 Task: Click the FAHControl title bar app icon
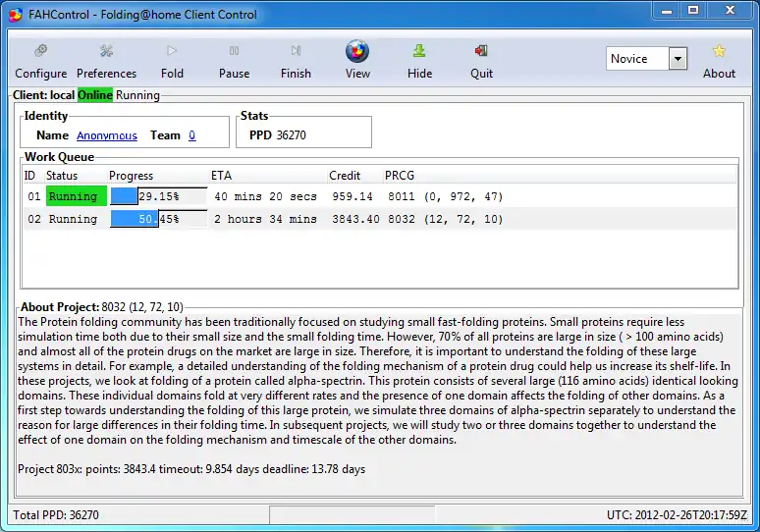(x=14, y=15)
